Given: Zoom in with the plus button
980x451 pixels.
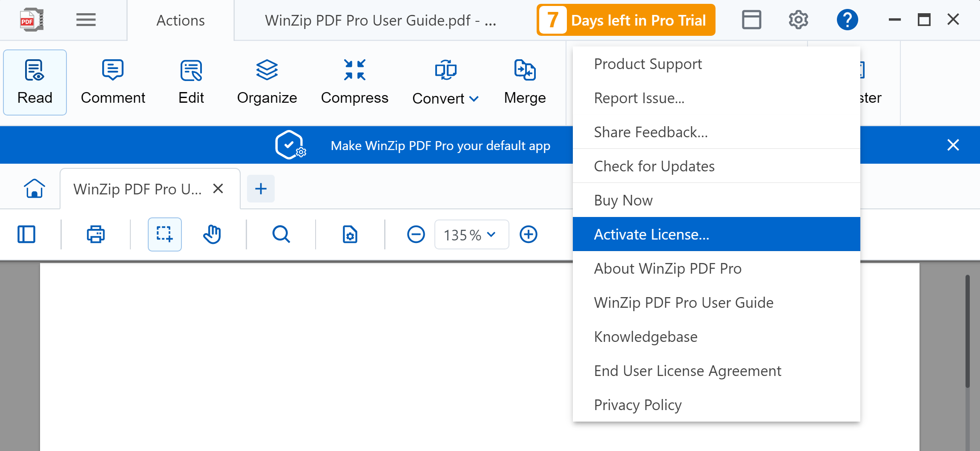Looking at the screenshot, I should tap(528, 234).
